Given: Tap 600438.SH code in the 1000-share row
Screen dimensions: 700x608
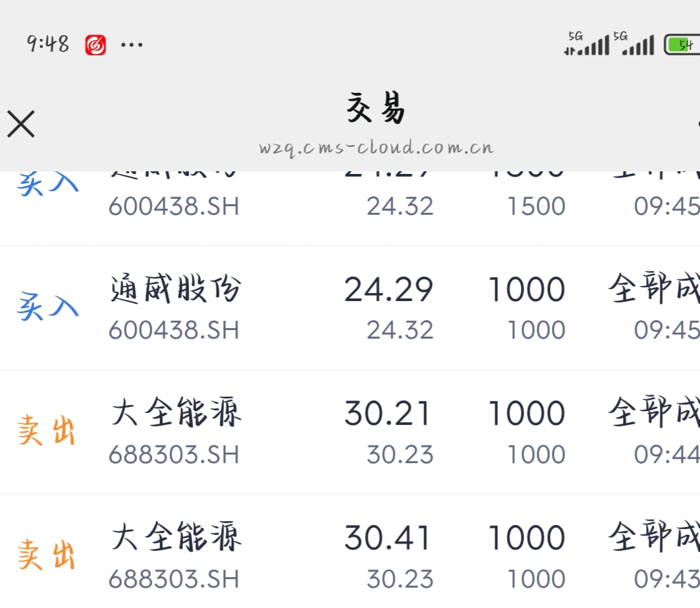Looking at the screenshot, I should tap(174, 330).
